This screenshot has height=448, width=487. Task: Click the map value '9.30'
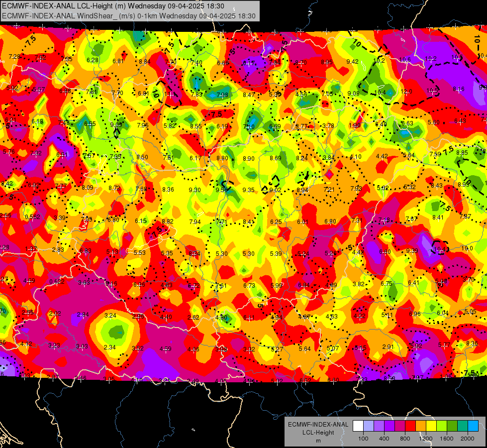pyautogui.click(x=195, y=190)
